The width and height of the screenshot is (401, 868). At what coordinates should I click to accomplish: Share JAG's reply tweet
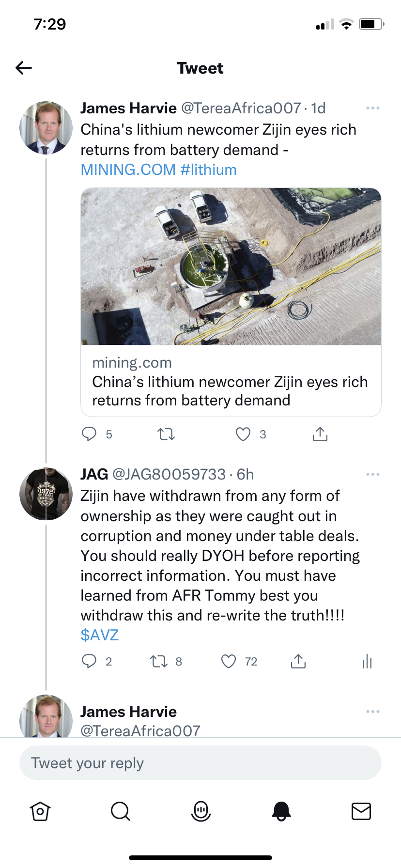(x=298, y=661)
